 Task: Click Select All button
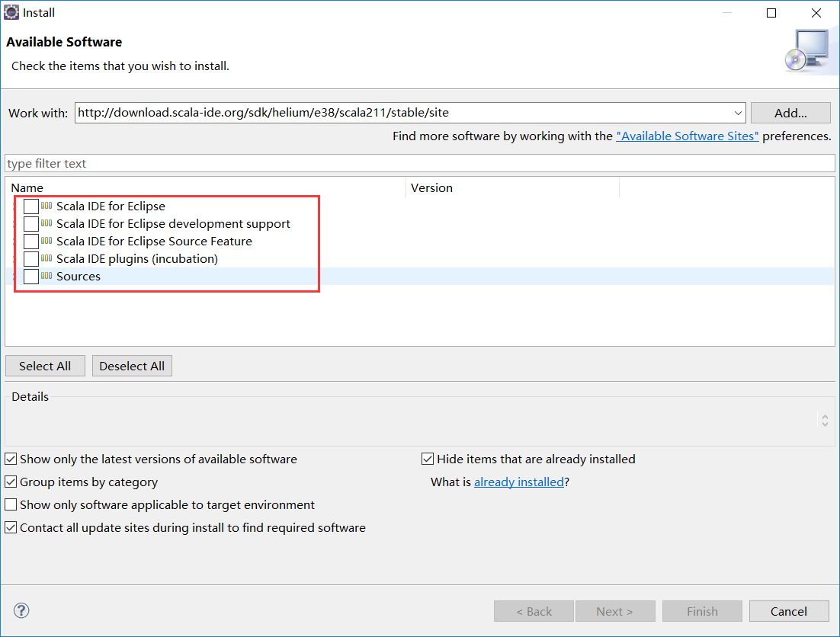[x=45, y=367]
